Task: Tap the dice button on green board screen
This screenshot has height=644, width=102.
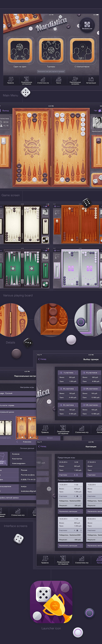Action: [x=45, y=284]
